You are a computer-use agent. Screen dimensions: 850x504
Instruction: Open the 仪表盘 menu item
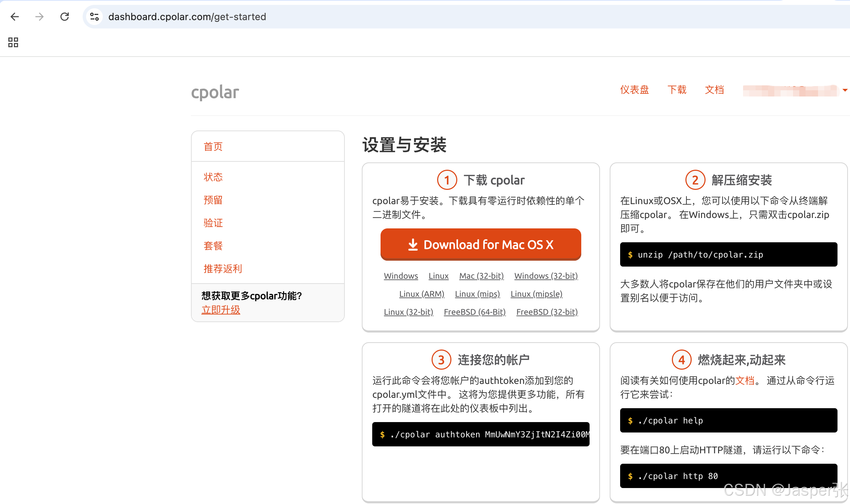[634, 90]
